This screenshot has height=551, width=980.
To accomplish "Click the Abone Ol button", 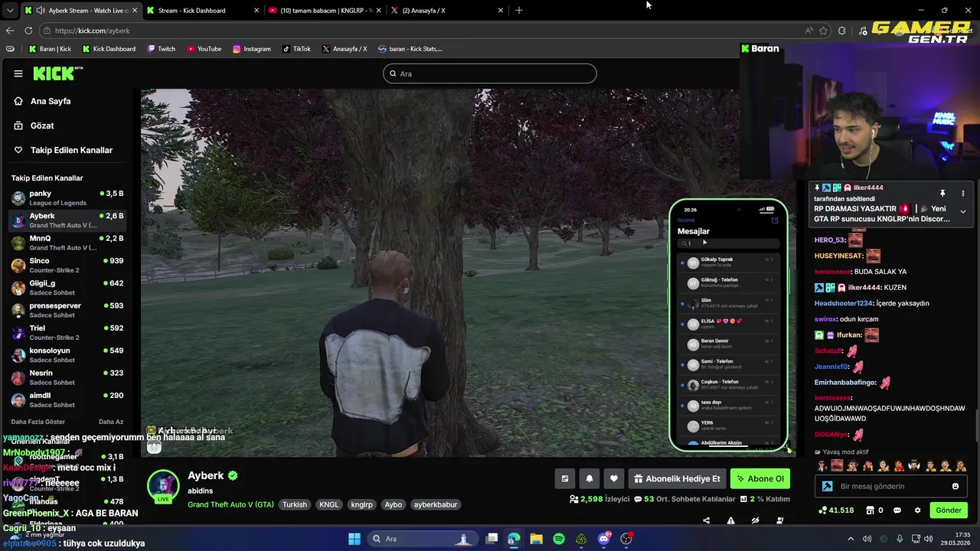I will pos(760,479).
